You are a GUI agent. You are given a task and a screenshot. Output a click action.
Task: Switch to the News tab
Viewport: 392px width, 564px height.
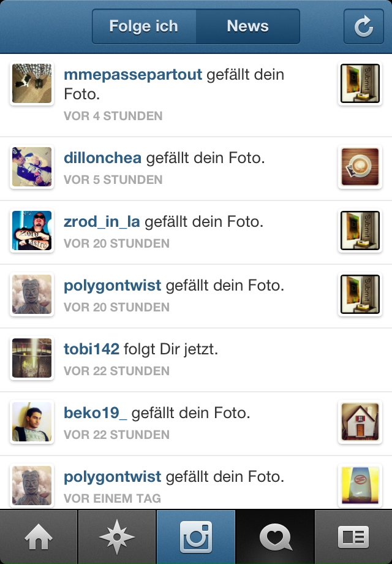coord(248,26)
